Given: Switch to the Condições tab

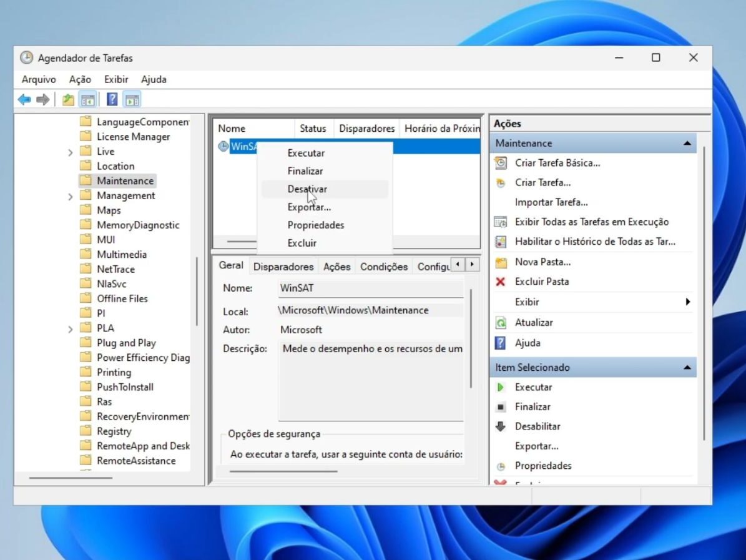Looking at the screenshot, I should [x=384, y=267].
